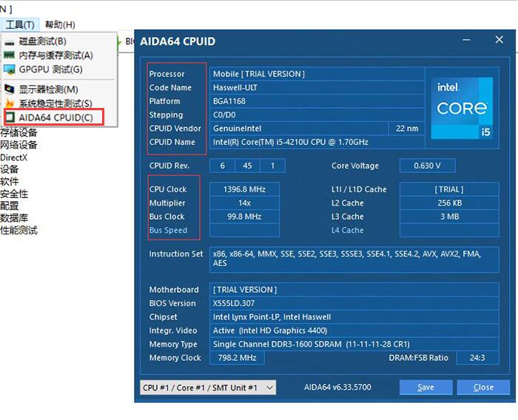Select 磁盘测试(B) from the Tools menu
Screen dimensions: 518x420
(x=59, y=41)
